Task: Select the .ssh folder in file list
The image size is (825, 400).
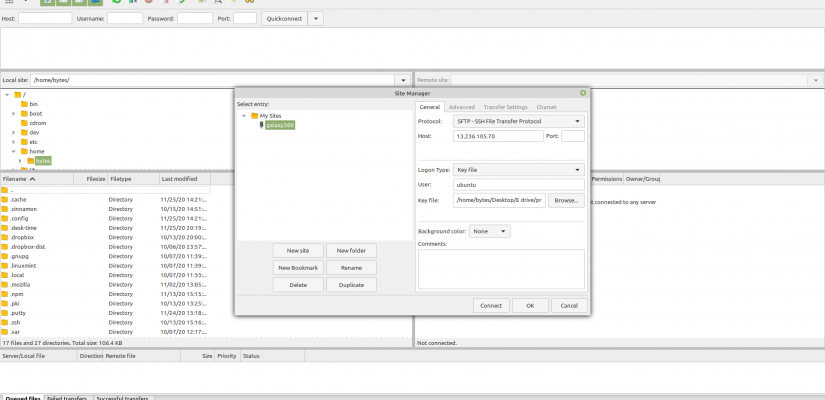Action: point(17,322)
